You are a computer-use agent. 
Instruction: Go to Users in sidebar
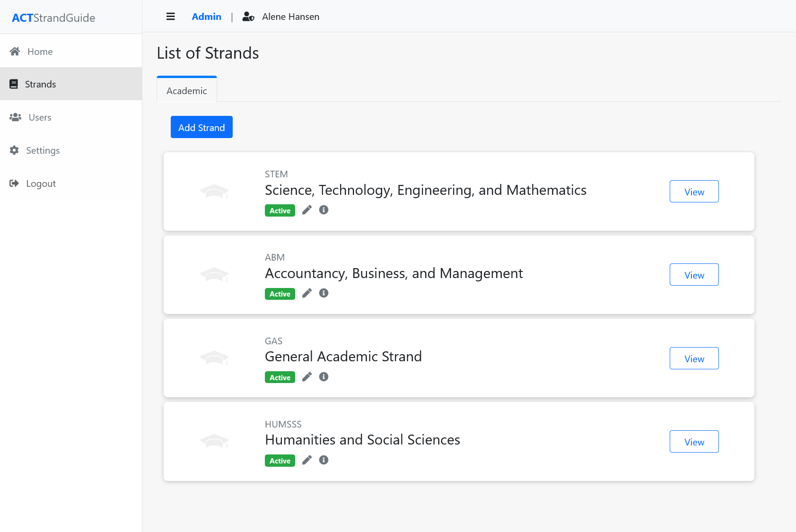40,117
